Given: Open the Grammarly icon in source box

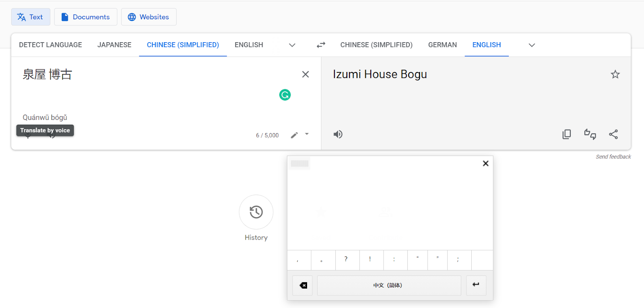Looking at the screenshot, I should tap(285, 95).
